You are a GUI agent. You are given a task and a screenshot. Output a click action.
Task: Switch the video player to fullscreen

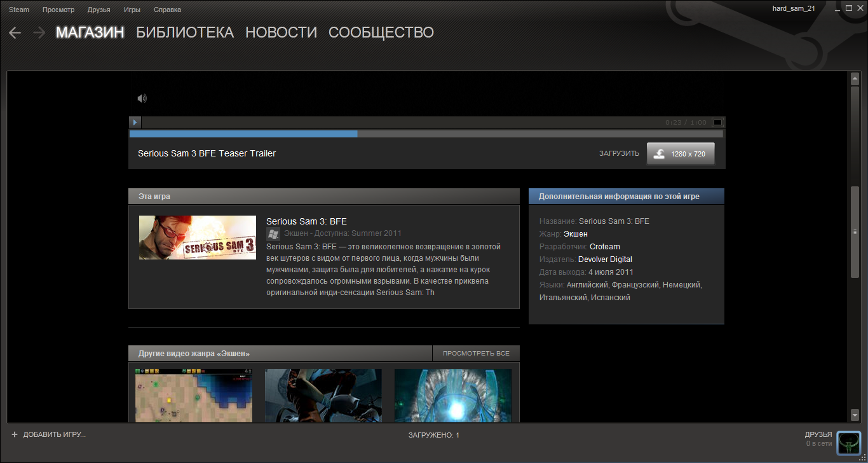click(x=717, y=122)
